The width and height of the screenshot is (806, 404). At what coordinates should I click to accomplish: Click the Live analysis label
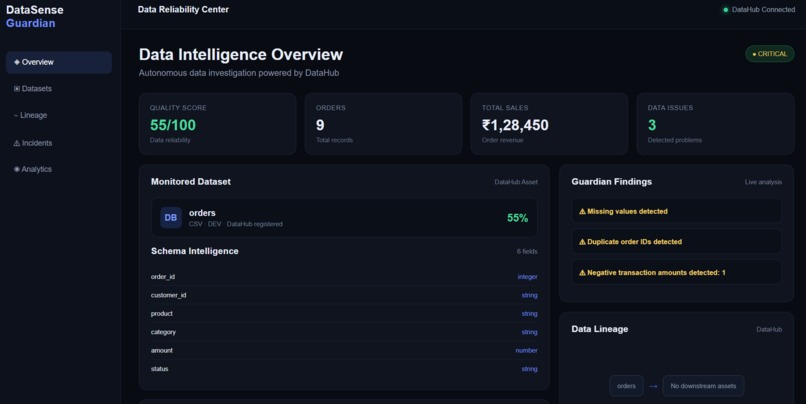click(763, 182)
